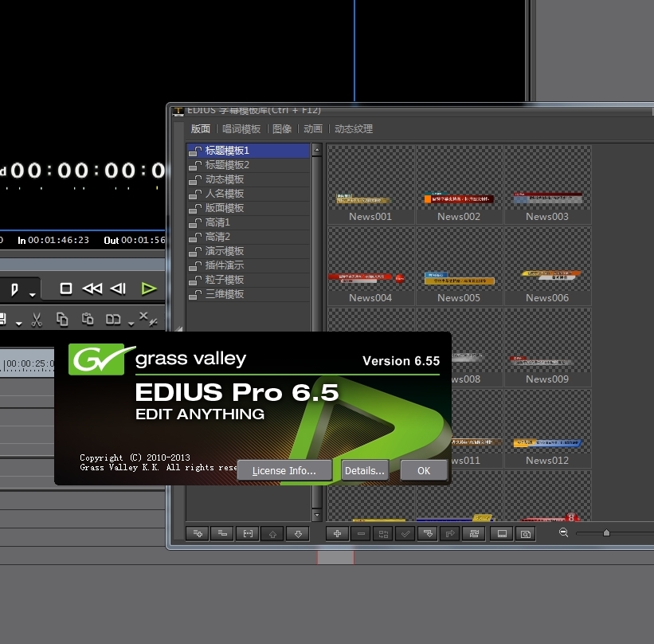Select News005 template thumbnail

click(459, 266)
